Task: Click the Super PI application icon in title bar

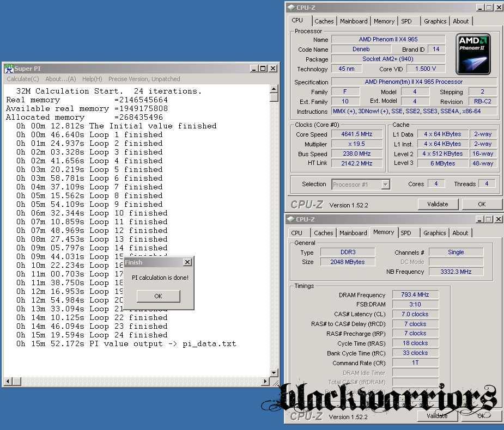Action: [x=9, y=69]
